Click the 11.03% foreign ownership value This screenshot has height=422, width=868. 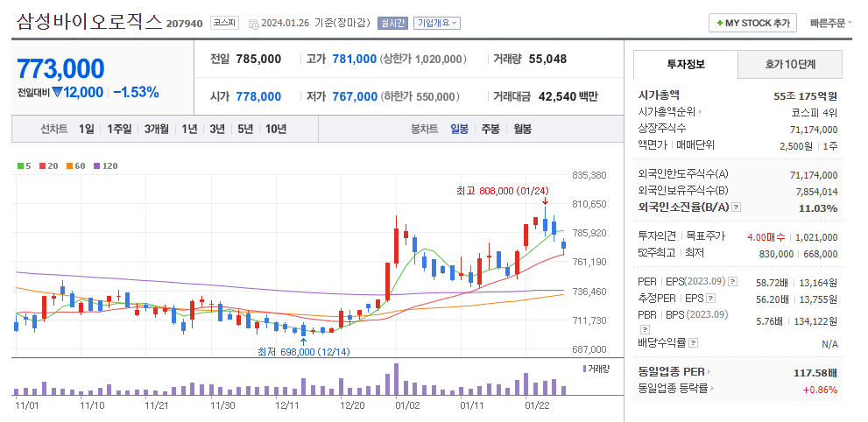click(x=818, y=208)
